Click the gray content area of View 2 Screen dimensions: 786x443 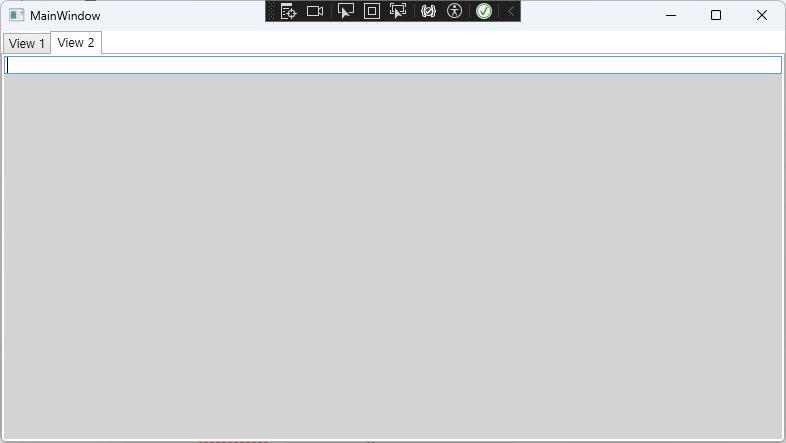click(x=393, y=250)
